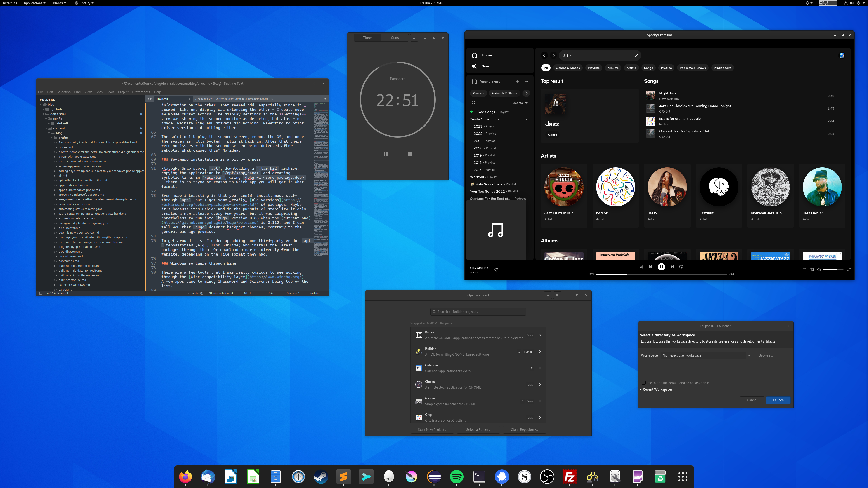The height and width of the screenshot is (488, 868).
Task: Open the Pomodoro app hamburger menu
Action: point(414,38)
